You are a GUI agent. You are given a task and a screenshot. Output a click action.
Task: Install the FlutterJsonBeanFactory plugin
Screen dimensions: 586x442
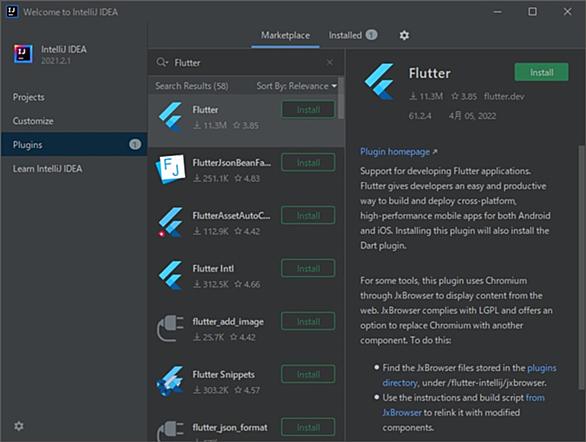point(308,163)
